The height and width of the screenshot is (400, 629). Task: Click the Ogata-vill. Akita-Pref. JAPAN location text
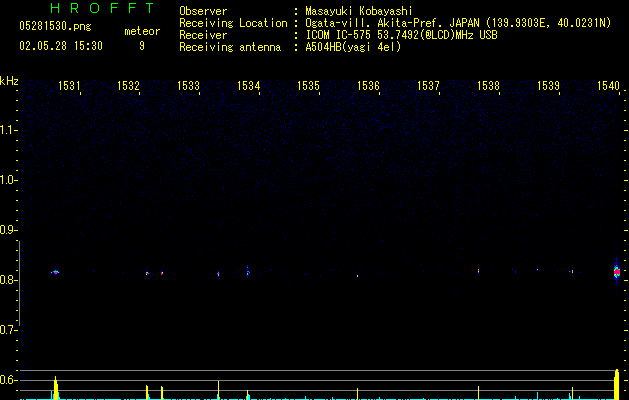pos(458,23)
